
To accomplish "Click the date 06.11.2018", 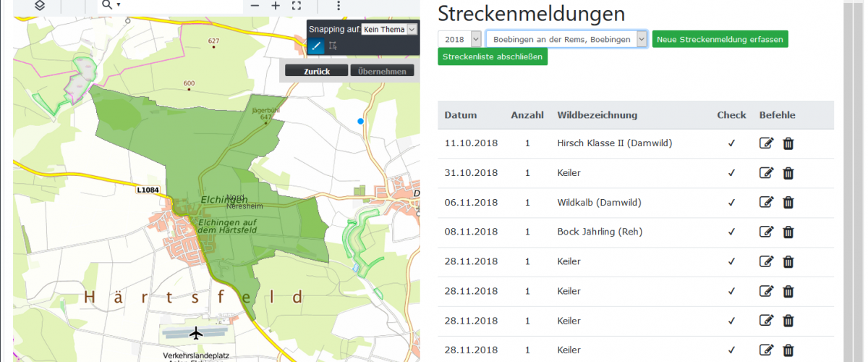I will (x=471, y=203).
